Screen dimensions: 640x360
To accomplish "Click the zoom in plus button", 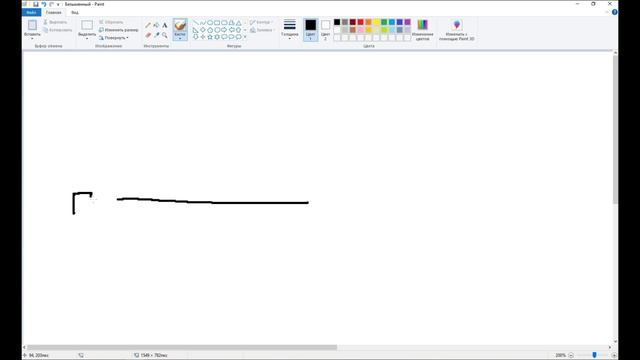I will click(x=614, y=356).
